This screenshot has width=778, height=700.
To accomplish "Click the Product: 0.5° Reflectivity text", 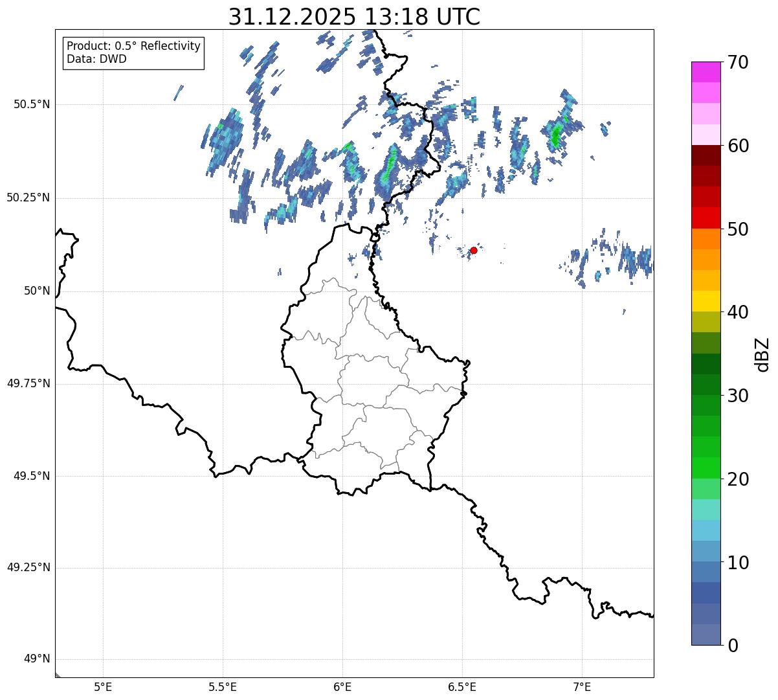I will pyautogui.click(x=133, y=47).
